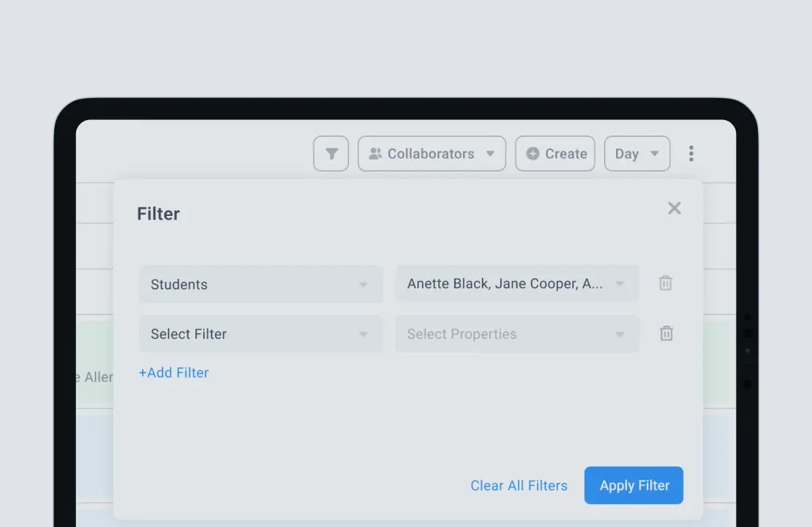Open the Day view dropdown
The height and width of the screenshot is (527, 812).
(x=636, y=154)
